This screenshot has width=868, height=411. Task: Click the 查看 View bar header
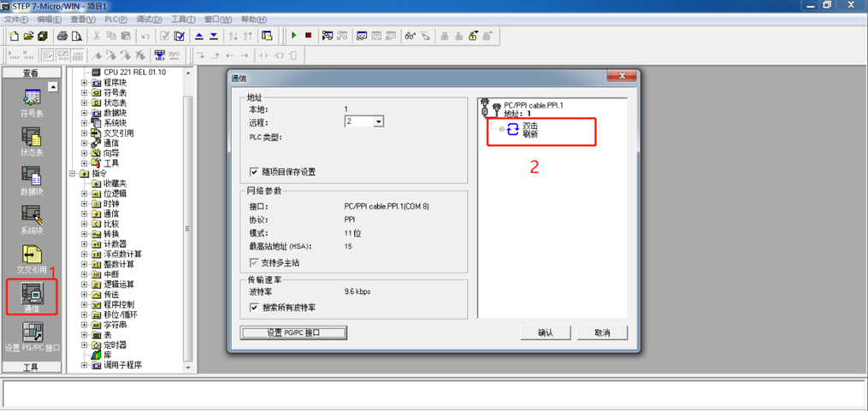click(x=31, y=73)
